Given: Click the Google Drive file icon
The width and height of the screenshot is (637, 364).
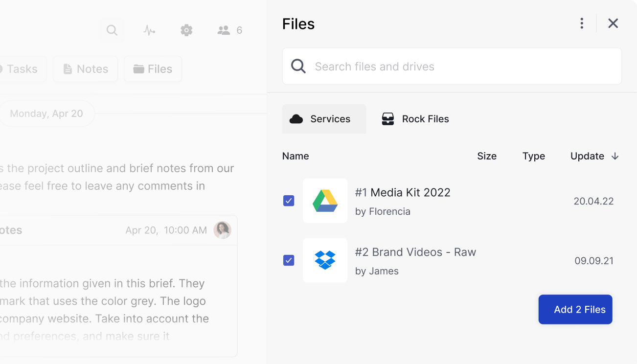Looking at the screenshot, I should [325, 201].
